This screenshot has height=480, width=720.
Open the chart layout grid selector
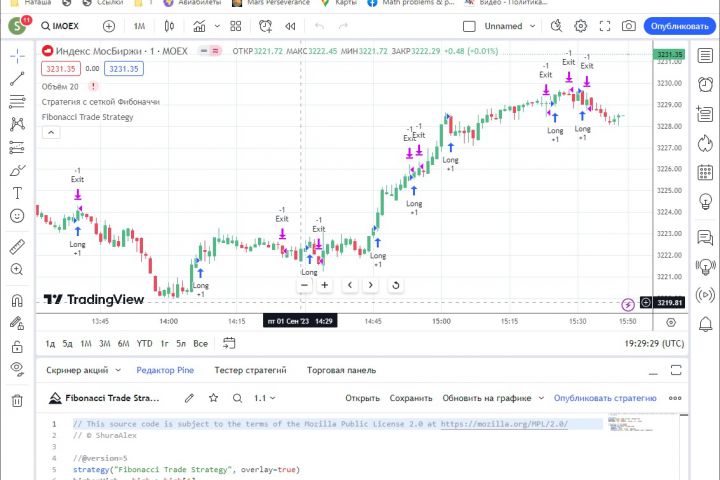coord(236,26)
